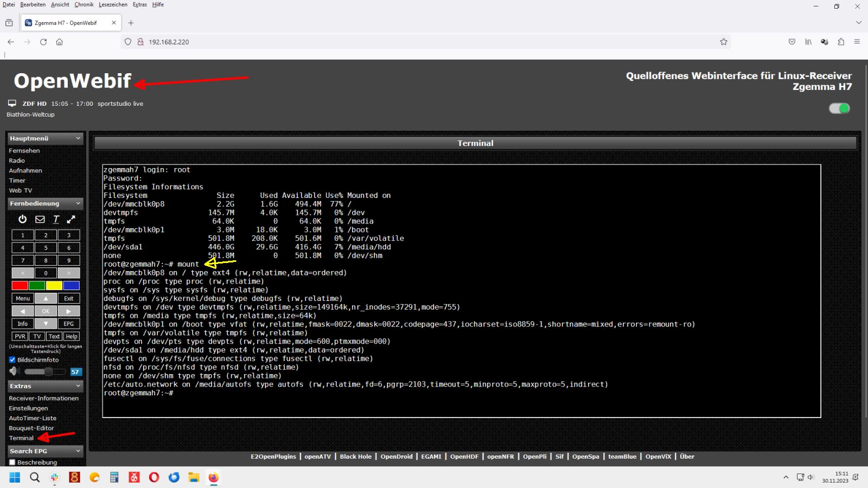
Task: Open the openATV footer link
Action: click(317, 457)
